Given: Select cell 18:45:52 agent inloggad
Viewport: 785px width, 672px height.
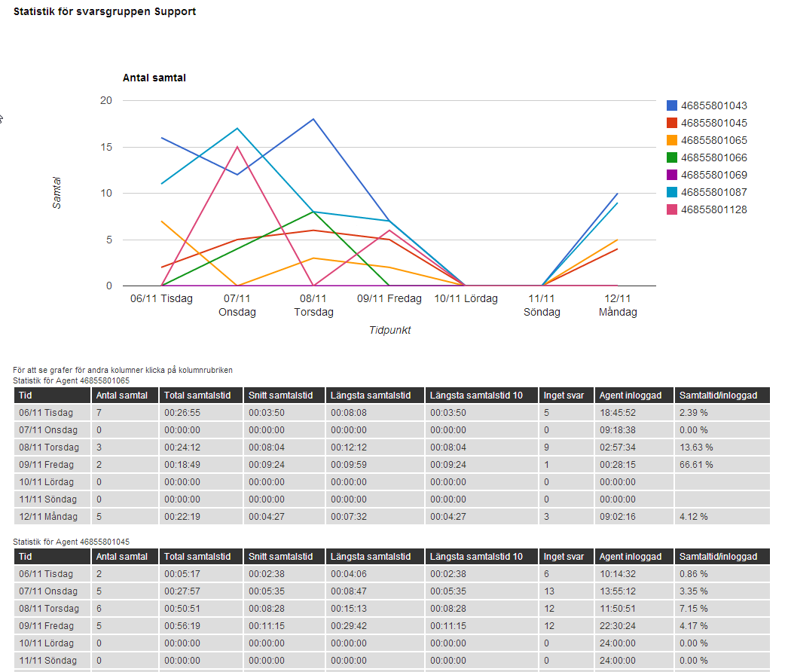Looking at the screenshot, I should tap(634, 413).
